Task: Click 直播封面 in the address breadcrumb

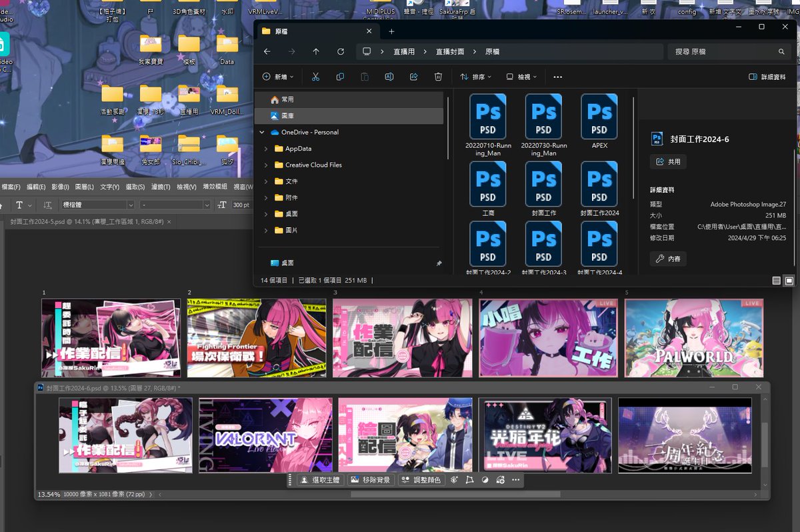Action: point(450,51)
